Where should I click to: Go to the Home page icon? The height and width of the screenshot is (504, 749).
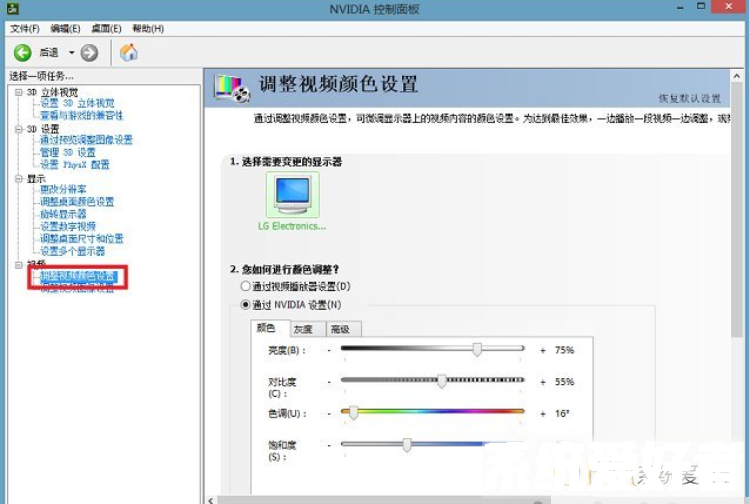click(128, 52)
